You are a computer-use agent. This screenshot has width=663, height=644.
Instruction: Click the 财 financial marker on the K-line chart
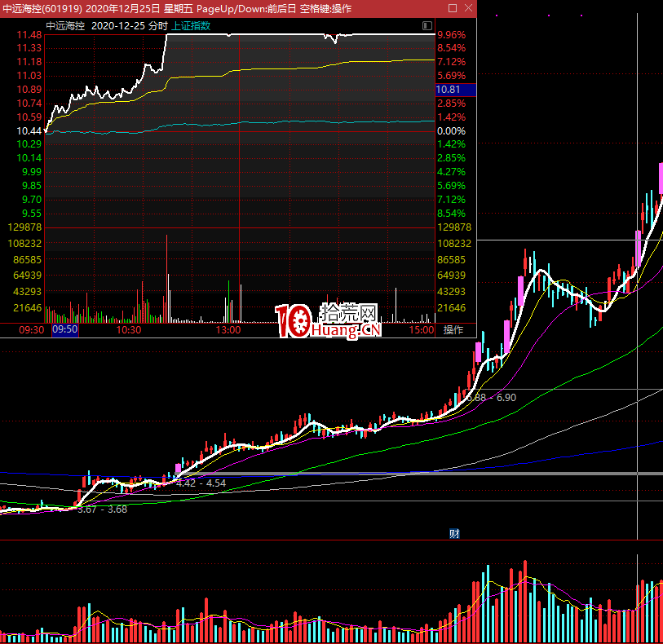tap(454, 534)
